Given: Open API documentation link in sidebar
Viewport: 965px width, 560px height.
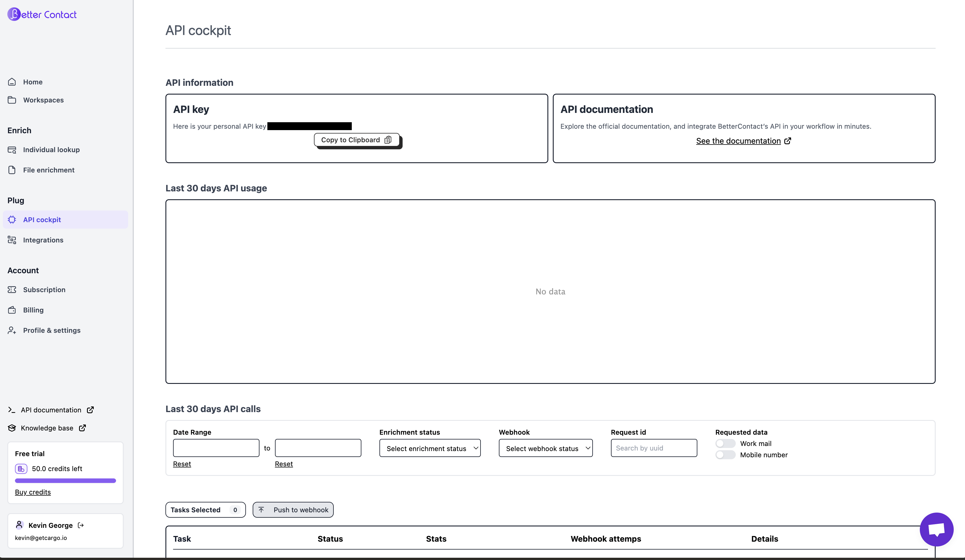Looking at the screenshot, I should (x=51, y=410).
